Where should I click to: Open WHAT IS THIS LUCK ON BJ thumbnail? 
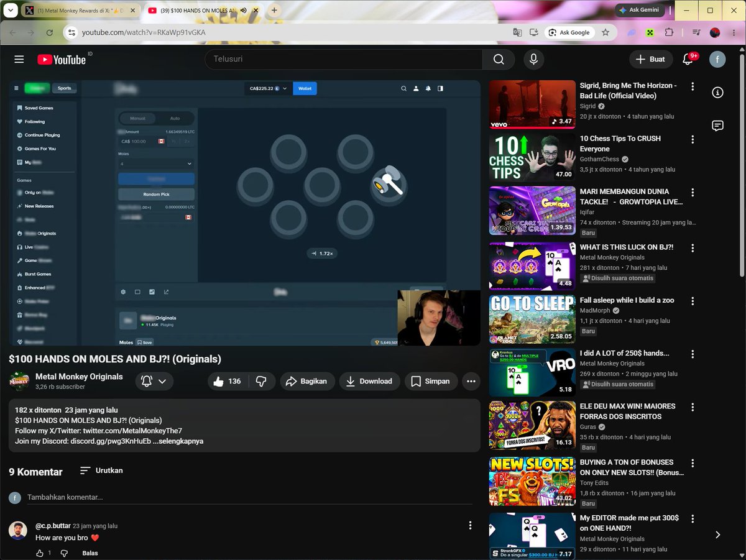pyautogui.click(x=532, y=266)
